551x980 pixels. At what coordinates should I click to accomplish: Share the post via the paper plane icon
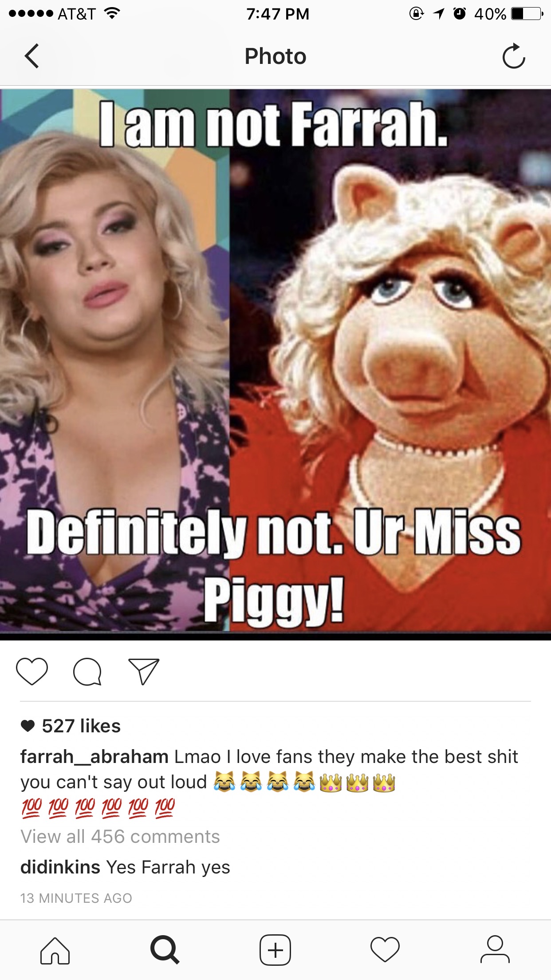click(143, 672)
